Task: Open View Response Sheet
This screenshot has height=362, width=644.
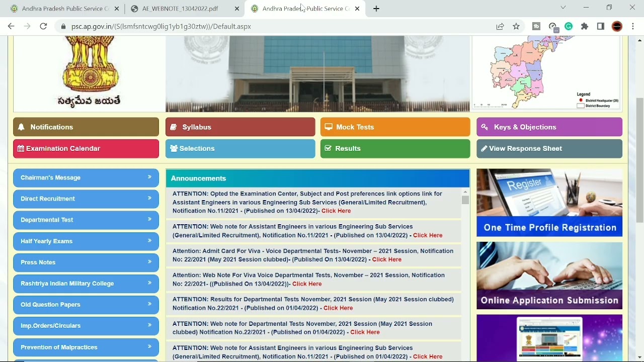Action: (x=549, y=149)
